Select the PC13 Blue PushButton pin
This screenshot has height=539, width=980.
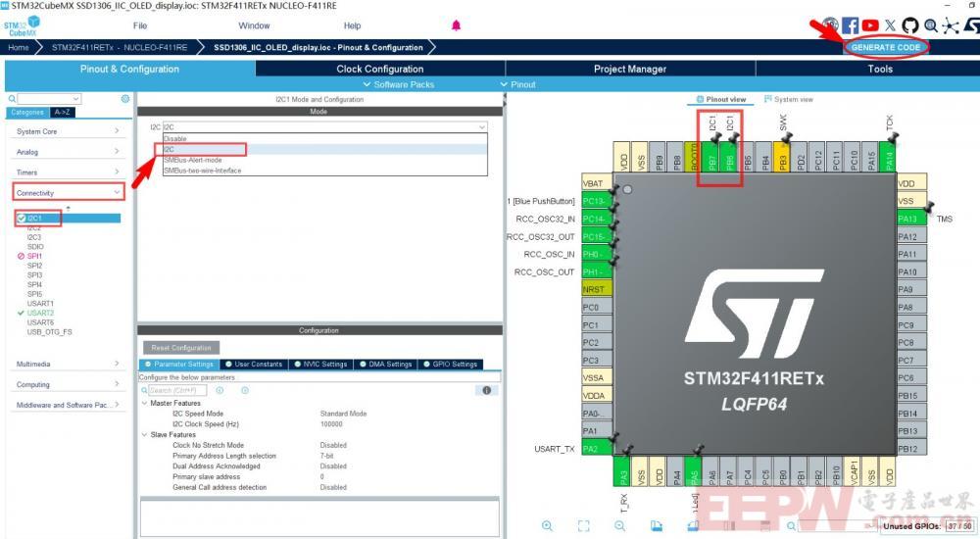tap(597, 201)
